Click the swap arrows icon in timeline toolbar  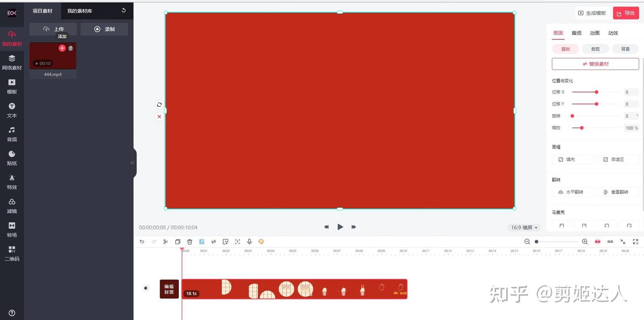(214, 241)
